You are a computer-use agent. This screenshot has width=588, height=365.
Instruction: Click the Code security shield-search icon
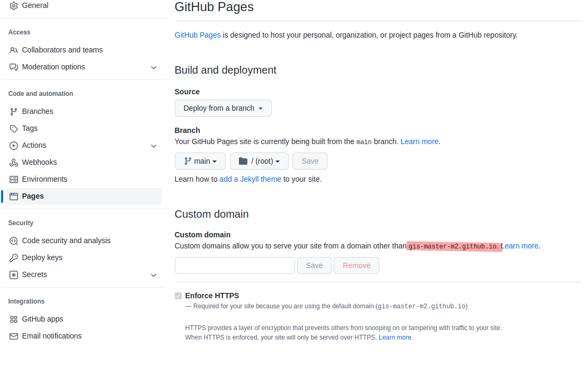pyautogui.click(x=13, y=241)
